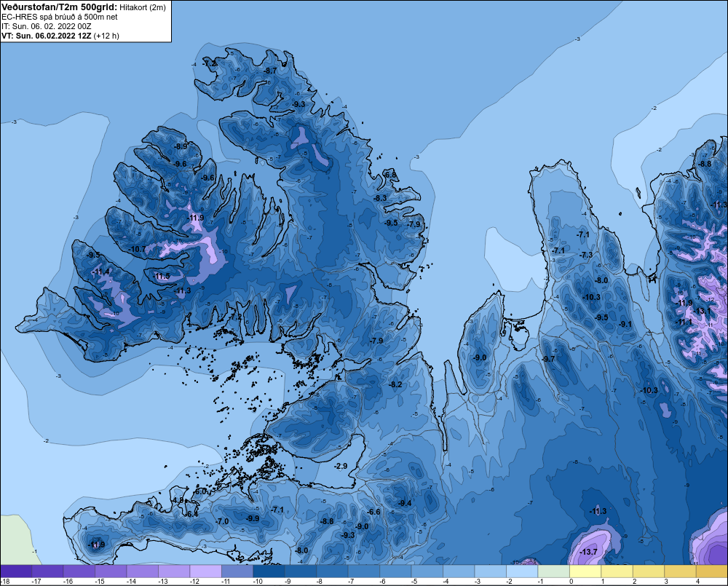Image resolution: width=728 pixels, height=586 pixels.
Task: Click the -11.4 temperature label
Action: click(102, 272)
